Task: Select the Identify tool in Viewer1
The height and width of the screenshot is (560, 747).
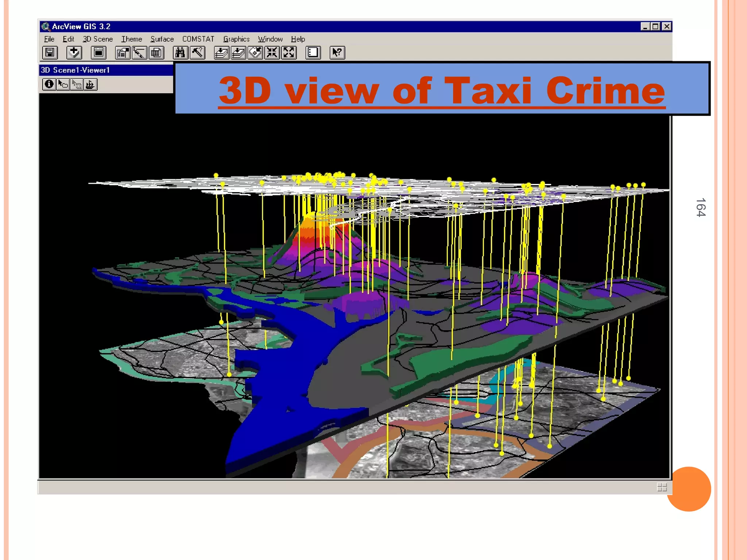Action: click(49, 85)
